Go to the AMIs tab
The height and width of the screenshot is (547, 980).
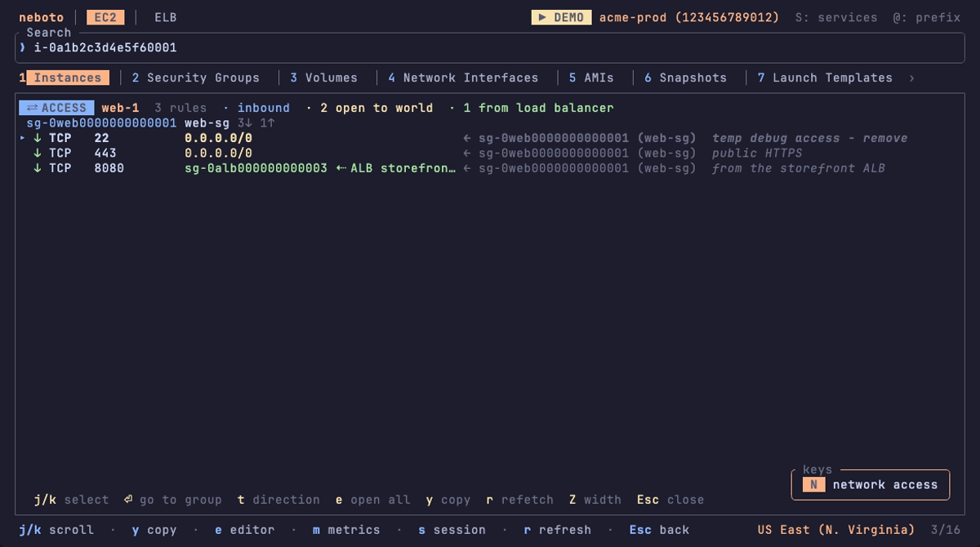(591, 78)
